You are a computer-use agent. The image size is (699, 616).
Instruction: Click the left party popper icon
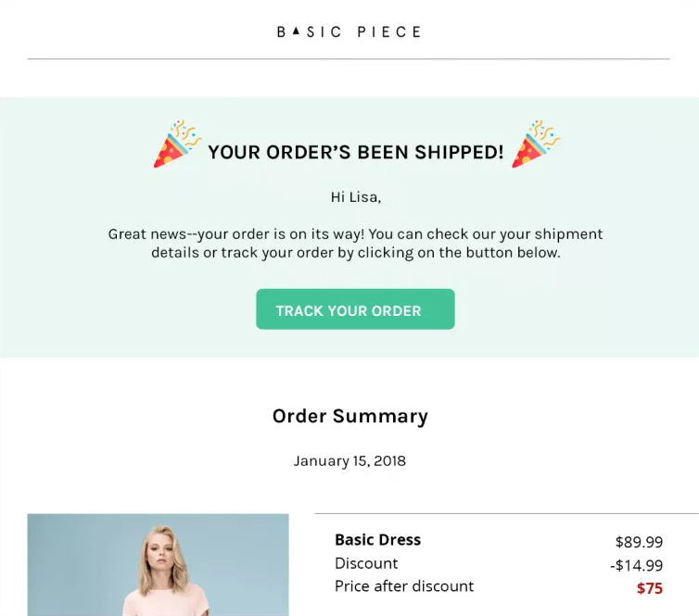pos(177,145)
